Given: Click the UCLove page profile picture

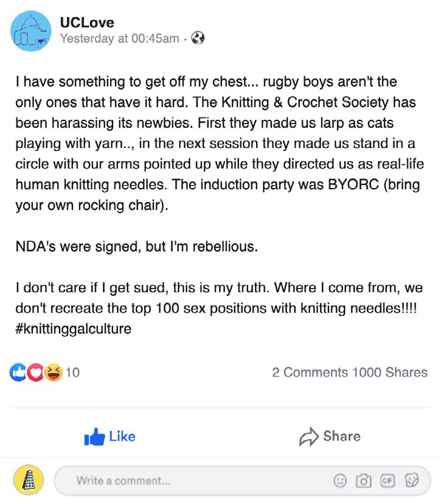Looking at the screenshot, I should pyautogui.click(x=32, y=31).
